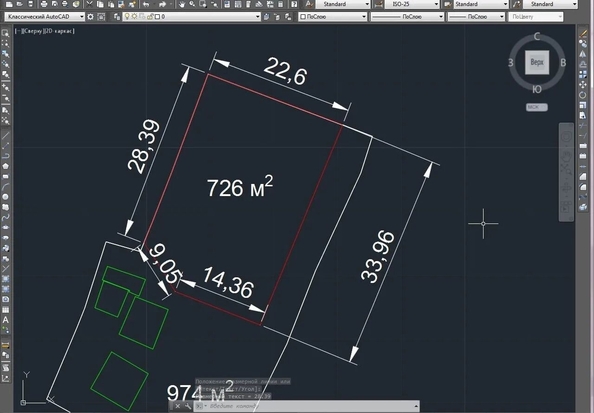The height and width of the screenshot is (413, 594).
Task: Select the 22,6 dimension text
Action: click(x=285, y=71)
